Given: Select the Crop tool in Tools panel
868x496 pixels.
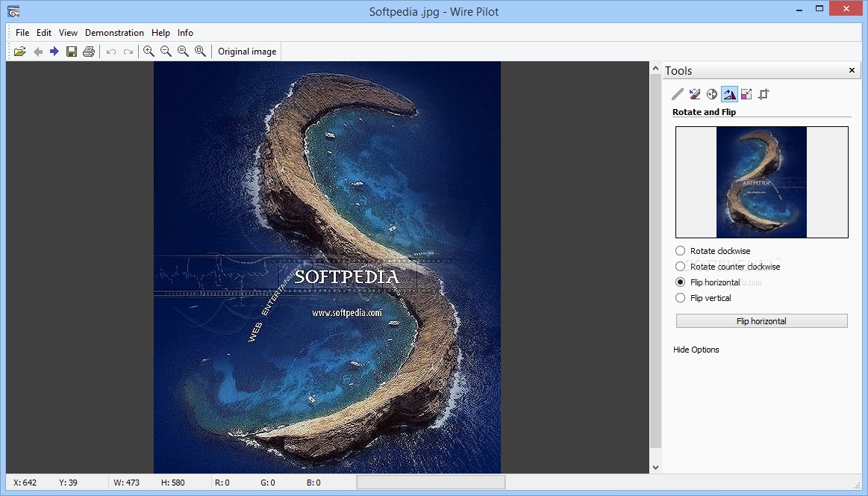Looking at the screenshot, I should 764,94.
